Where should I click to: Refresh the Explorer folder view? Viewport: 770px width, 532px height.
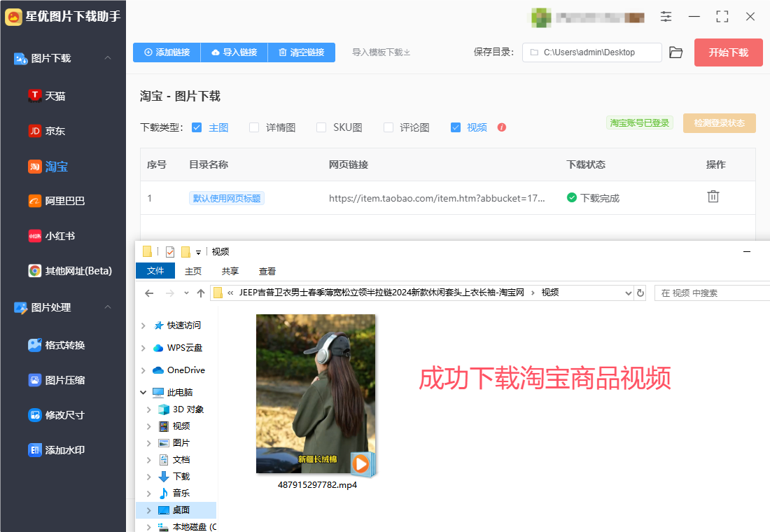pyautogui.click(x=640, y=293)
